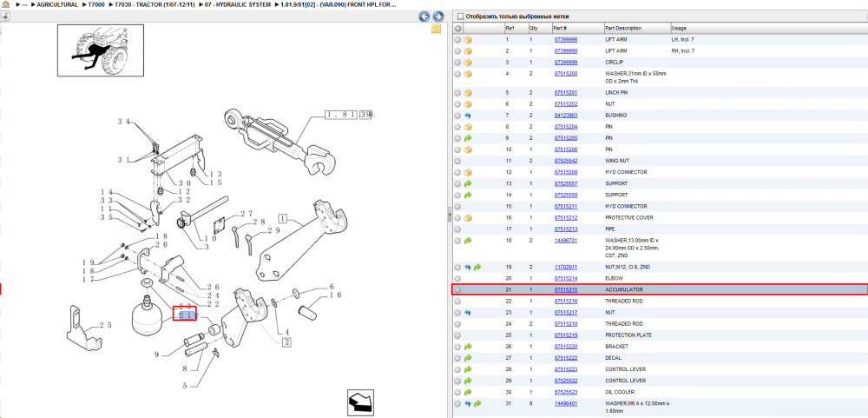Open the T7000 breadcrumb
The height and width of the screenshot is (418, 868).
(x=98, y=4)
